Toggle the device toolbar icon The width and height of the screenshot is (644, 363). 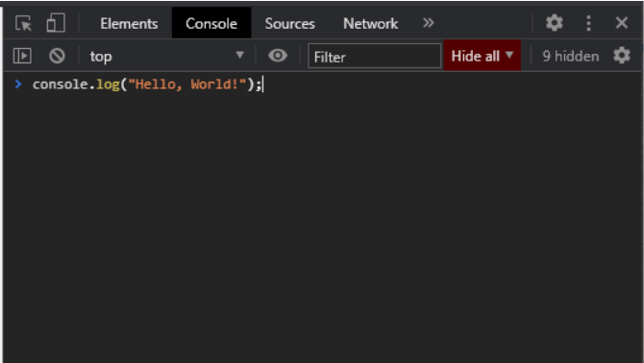tap(56, 23)
